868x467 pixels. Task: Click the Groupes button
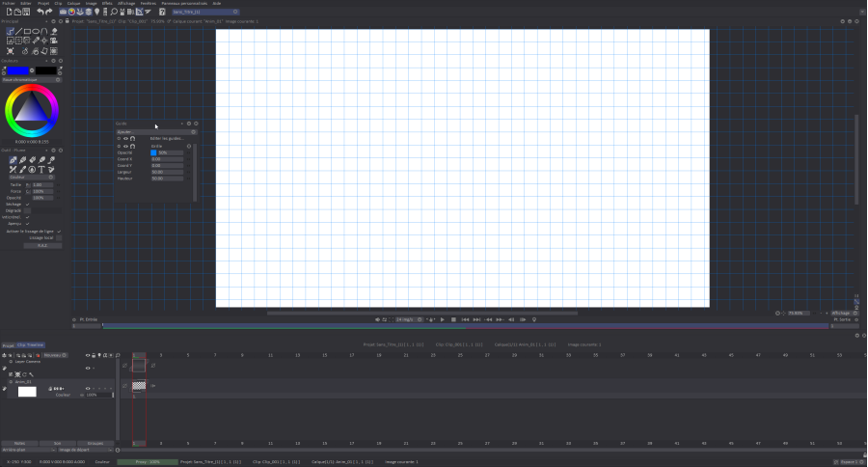(95, 443)
